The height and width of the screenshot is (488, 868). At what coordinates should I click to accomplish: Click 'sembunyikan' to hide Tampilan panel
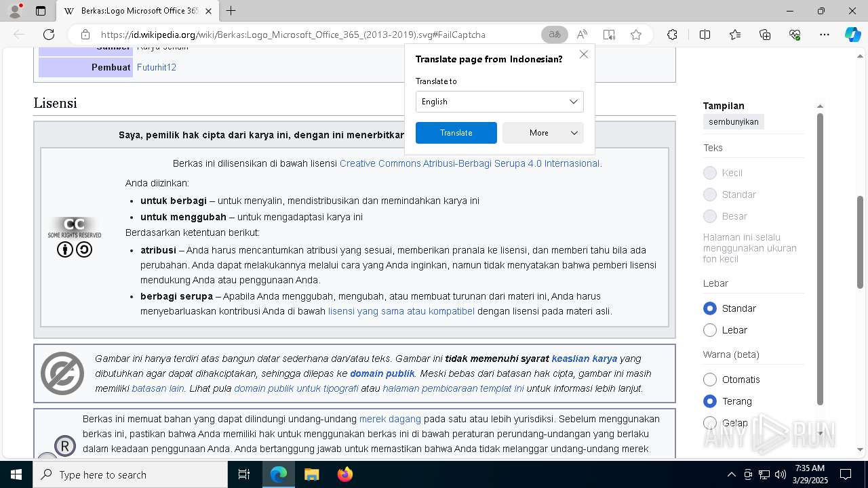click(x=734, y=122)
